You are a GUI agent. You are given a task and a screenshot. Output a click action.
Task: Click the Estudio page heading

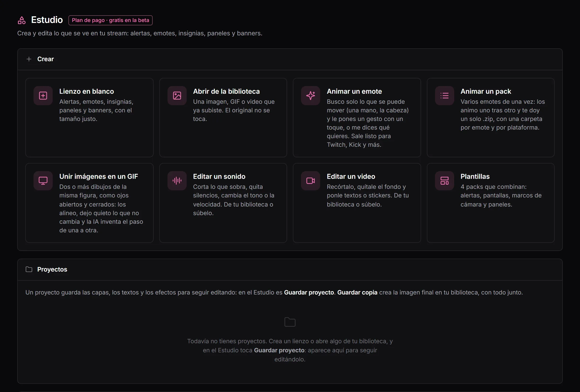(x=47, y=20)
